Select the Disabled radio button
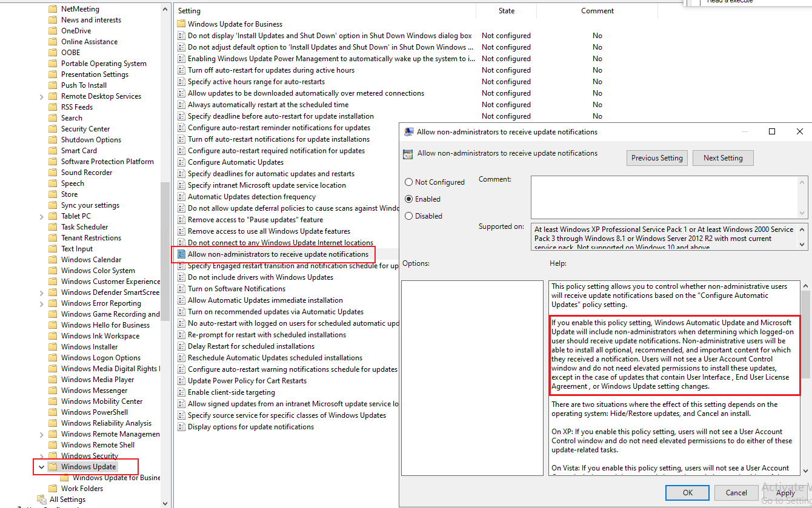 click(x=409, y=216)
